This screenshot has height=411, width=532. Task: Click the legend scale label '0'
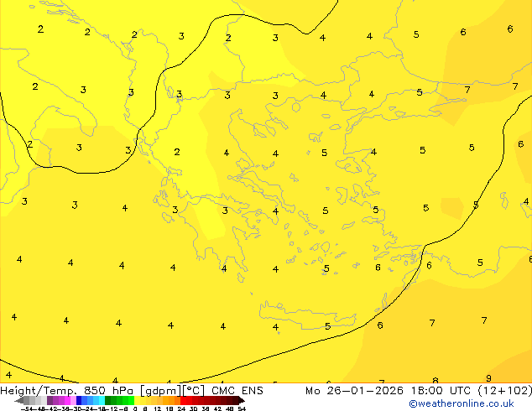point(135,408)
